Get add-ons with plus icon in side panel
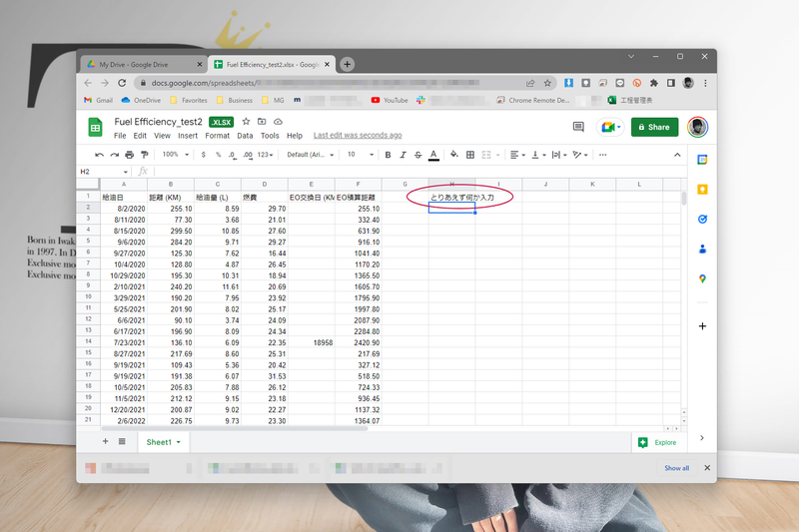This screenshot has width=799, height=532. point(702,325)
